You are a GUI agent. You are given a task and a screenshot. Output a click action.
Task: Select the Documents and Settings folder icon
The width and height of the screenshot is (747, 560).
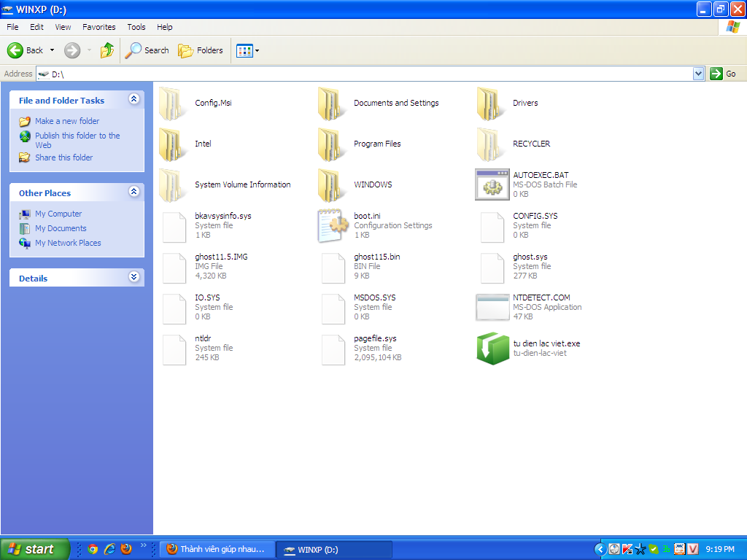click(x=332, y=104)
